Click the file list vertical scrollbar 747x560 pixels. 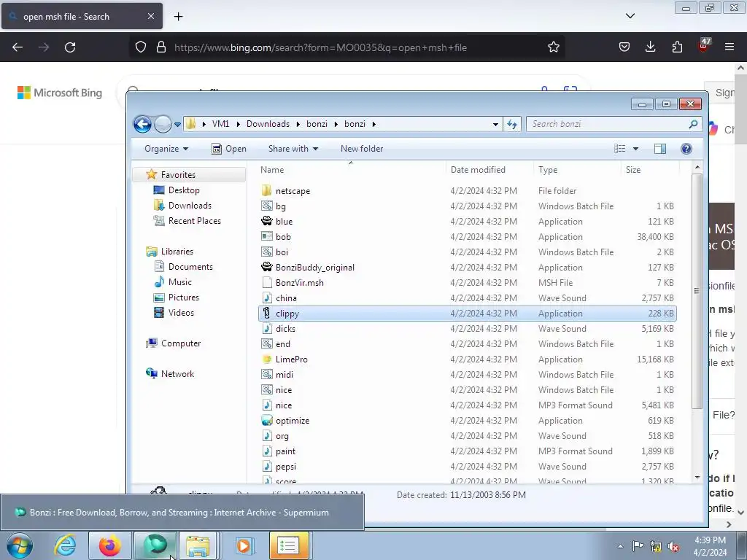click(x=697, y=290)
